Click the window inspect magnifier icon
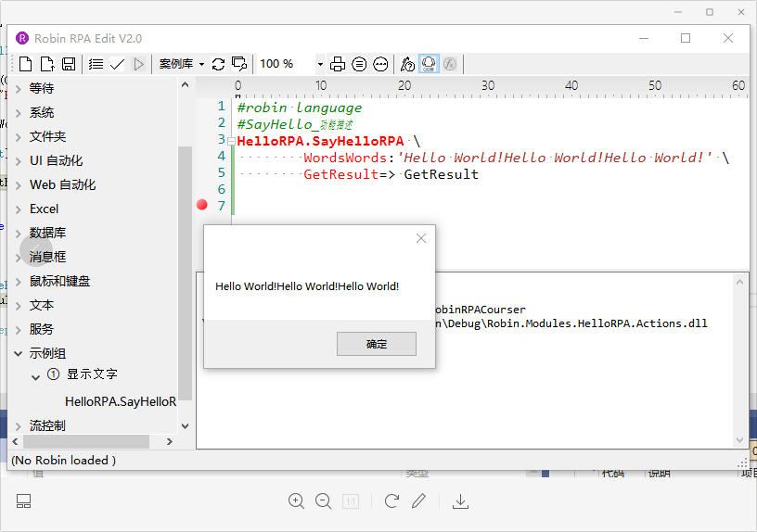Screen dimensions: 757x532 coord(239,64)
